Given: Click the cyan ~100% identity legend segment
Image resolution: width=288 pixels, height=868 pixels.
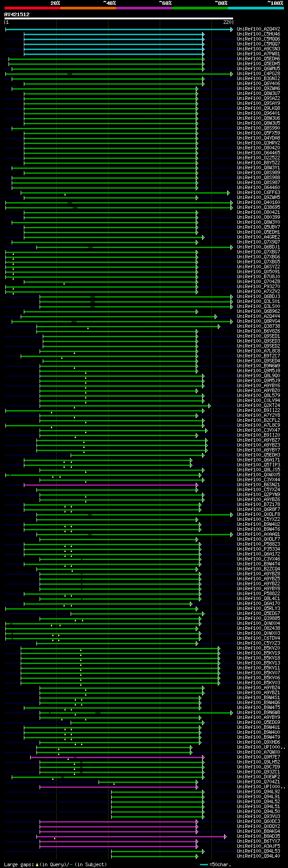Looking at the screenshot, I should coord(256,8).
